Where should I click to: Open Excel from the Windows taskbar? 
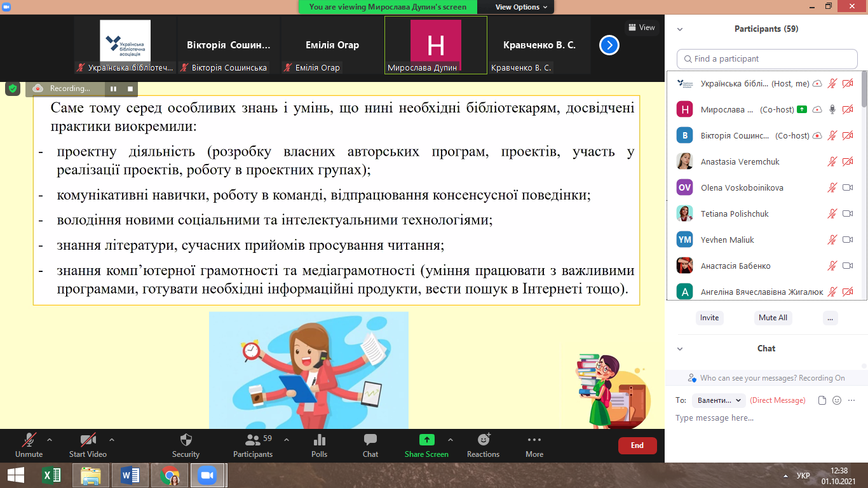(51, 475)
